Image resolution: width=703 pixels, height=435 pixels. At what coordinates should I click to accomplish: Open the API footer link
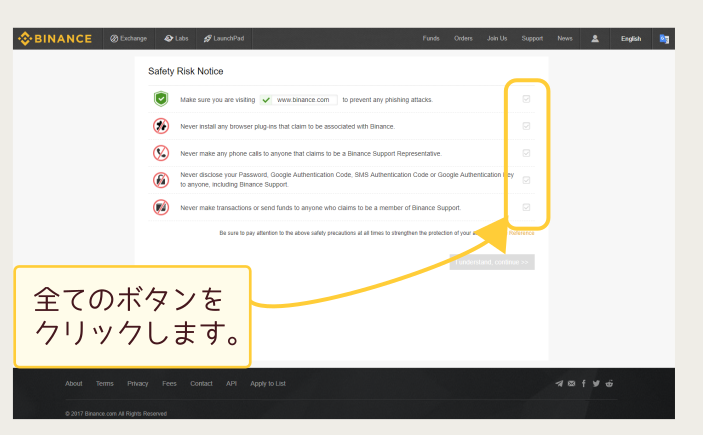click(231, 383)
